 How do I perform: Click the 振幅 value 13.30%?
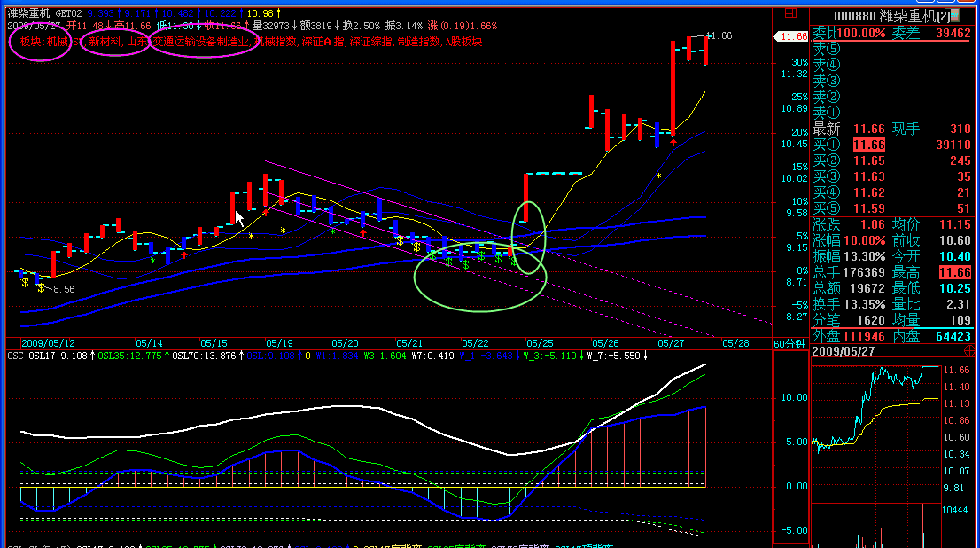click(865, 256)
